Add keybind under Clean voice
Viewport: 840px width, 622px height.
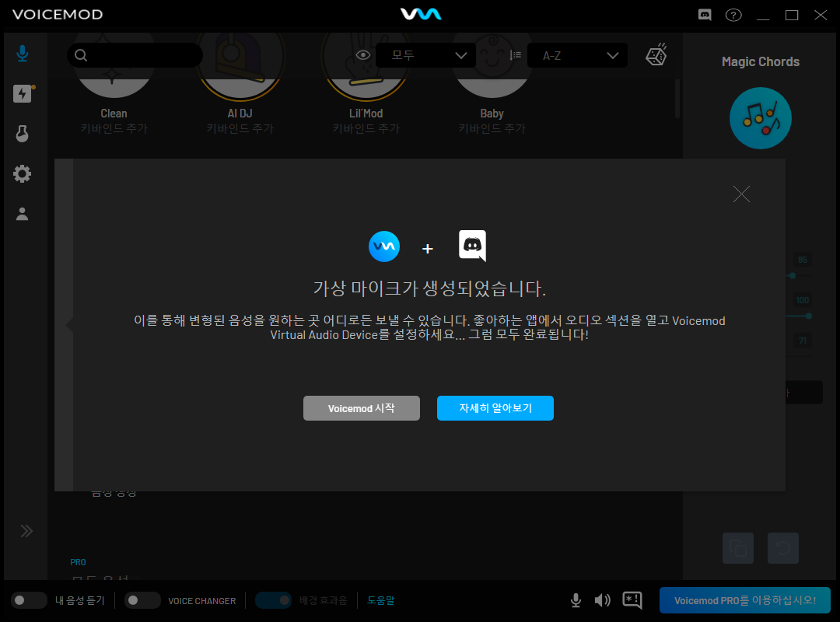[x=114, y=128]
